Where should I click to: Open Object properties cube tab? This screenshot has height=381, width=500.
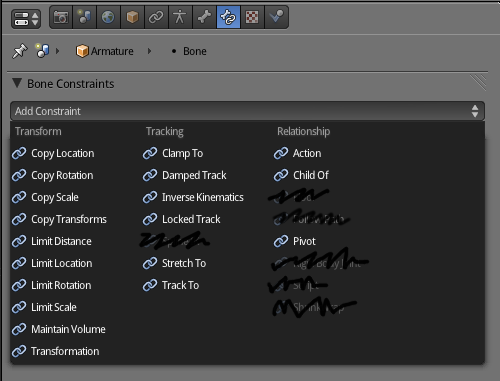tap(132, 17)
